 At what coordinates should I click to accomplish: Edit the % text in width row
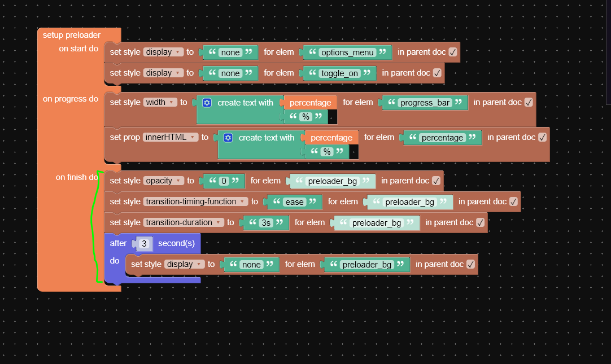[x=306, y=117]
